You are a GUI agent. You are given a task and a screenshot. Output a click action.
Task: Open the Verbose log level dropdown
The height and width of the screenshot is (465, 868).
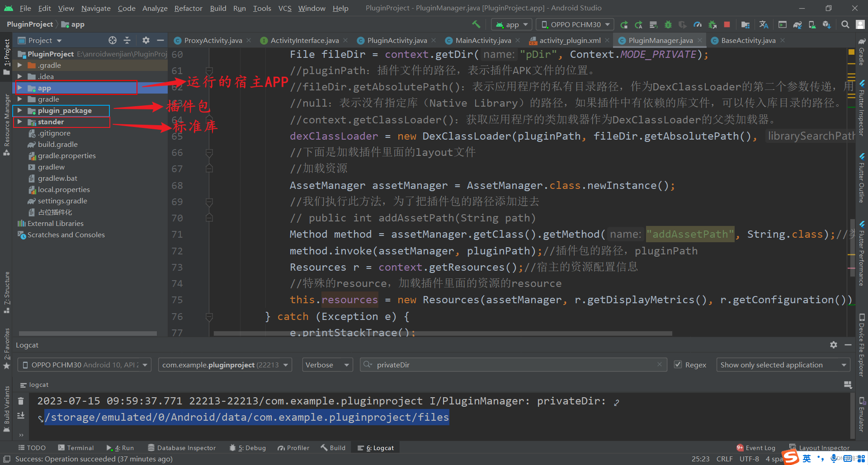pos(327,365)
